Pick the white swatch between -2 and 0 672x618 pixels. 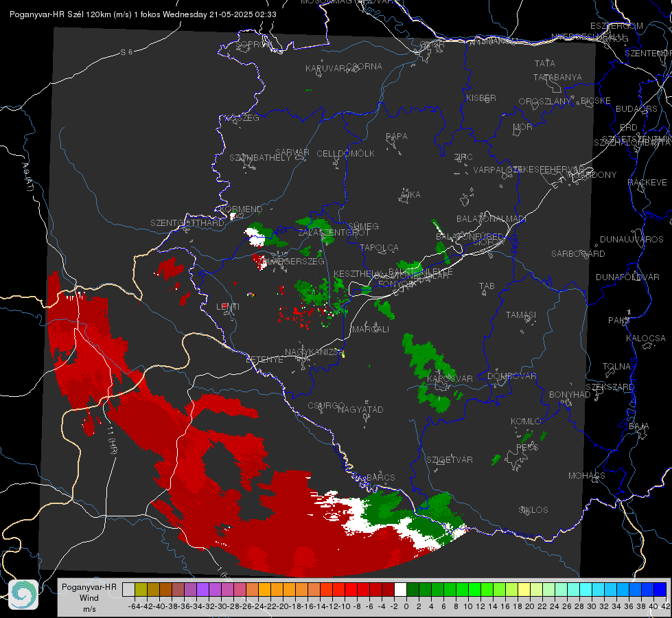pos(400,590)
